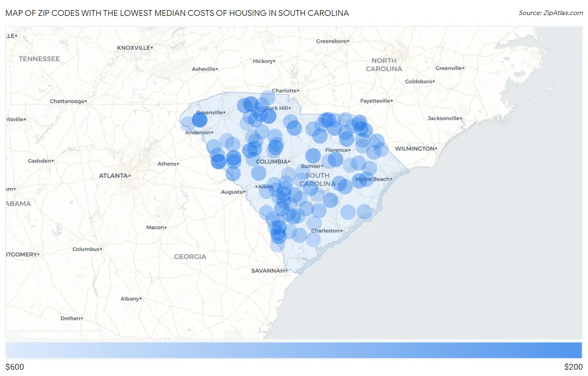Click the Albany city label
This screenshot has width=588, height=376.
coord(131,299)
